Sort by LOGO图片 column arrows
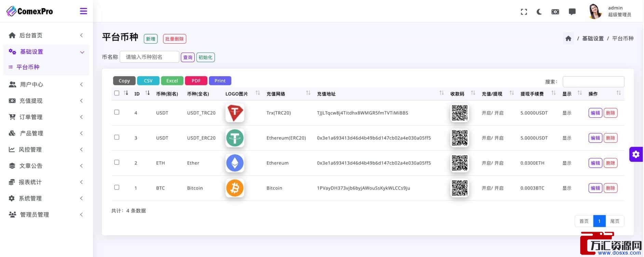Viewport: 644px width, 257px height. tap(258, 93)
